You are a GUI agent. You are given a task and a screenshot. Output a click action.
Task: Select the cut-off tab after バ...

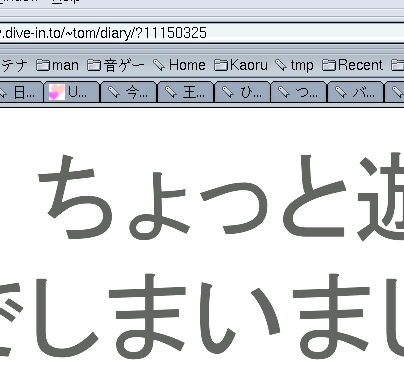pos(395,92)
